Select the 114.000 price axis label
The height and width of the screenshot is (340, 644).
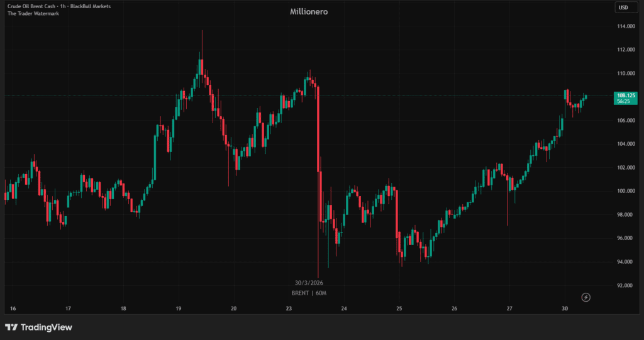pyautogui.click(x=626, y=26)
